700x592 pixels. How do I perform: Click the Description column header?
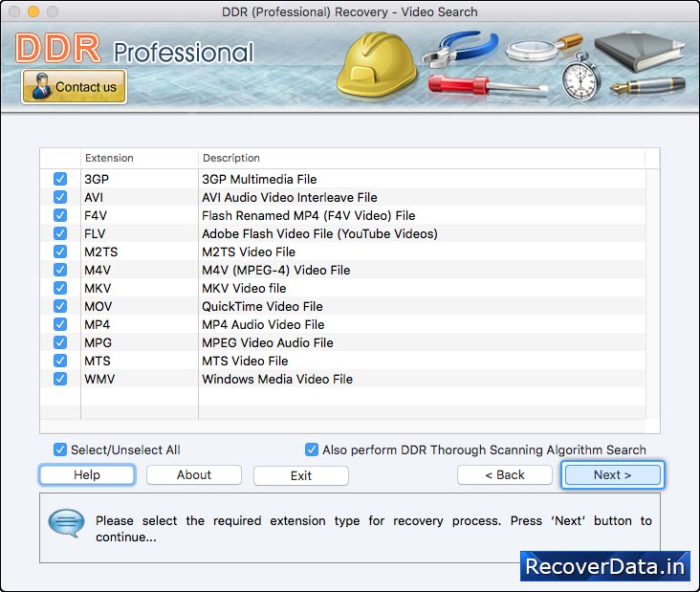[422, 158]
